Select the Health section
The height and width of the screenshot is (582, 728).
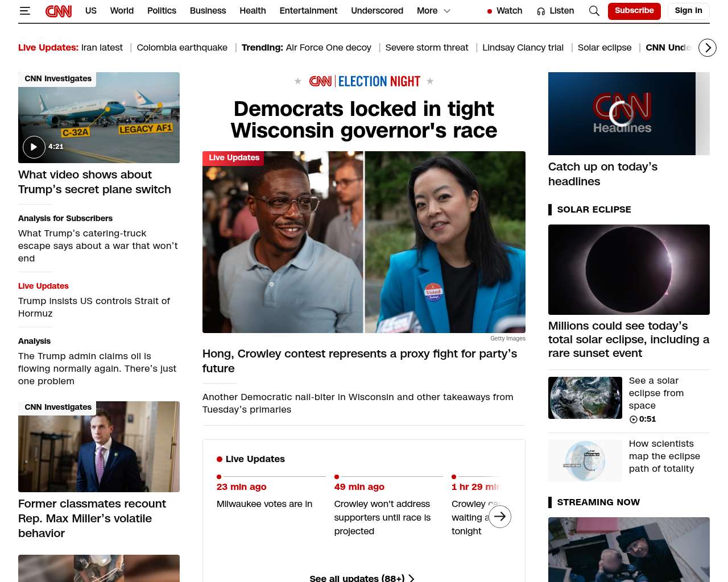pyautogui.click(x=253, y=11)
